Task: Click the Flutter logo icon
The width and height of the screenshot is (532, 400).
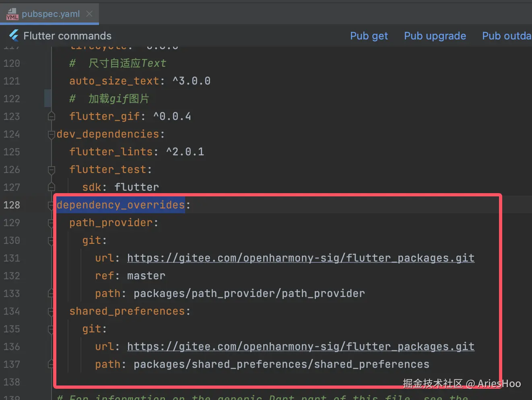Action: click(x=14, y=36)
